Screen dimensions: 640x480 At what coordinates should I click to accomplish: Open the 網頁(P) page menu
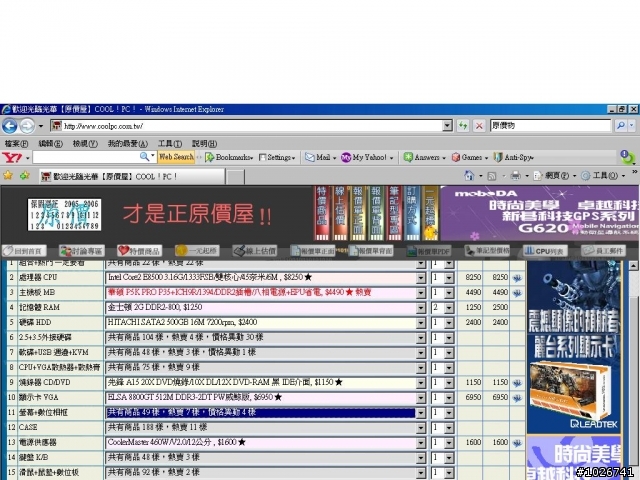[x=554, y=176]
